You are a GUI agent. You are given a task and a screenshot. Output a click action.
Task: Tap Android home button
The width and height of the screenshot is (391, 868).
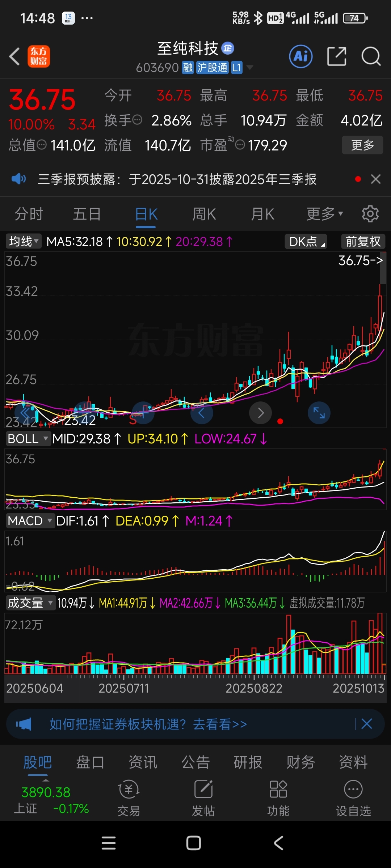(194, 843)
